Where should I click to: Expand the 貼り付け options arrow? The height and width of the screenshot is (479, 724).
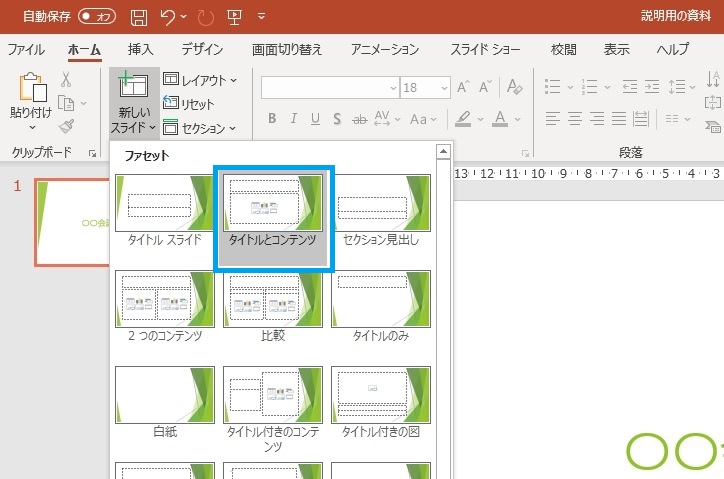32,127
